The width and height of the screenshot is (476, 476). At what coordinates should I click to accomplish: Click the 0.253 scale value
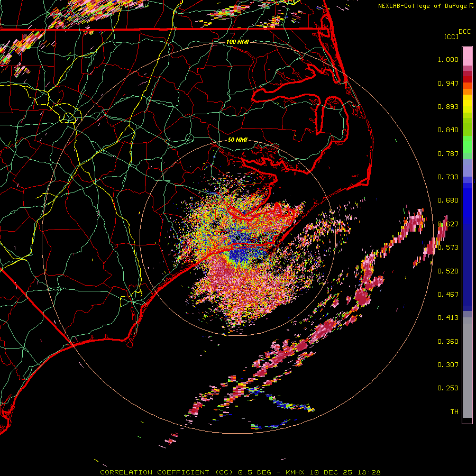tap(448, 388)
